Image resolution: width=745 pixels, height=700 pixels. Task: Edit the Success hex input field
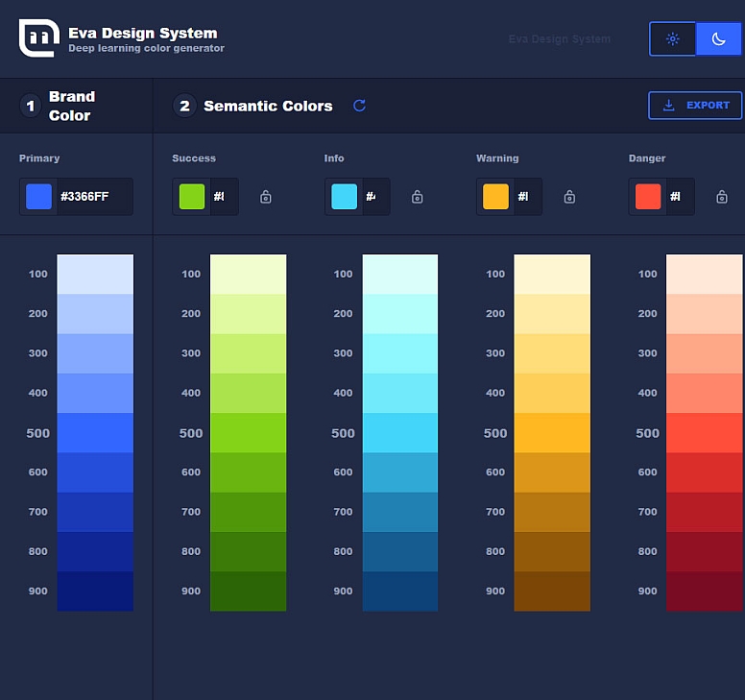(225, 197)
